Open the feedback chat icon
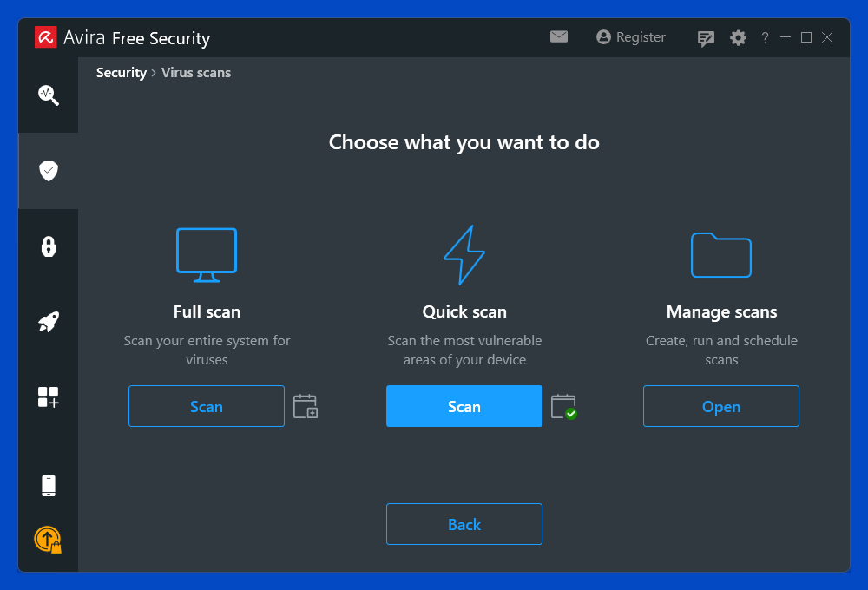 pos(706,38)
